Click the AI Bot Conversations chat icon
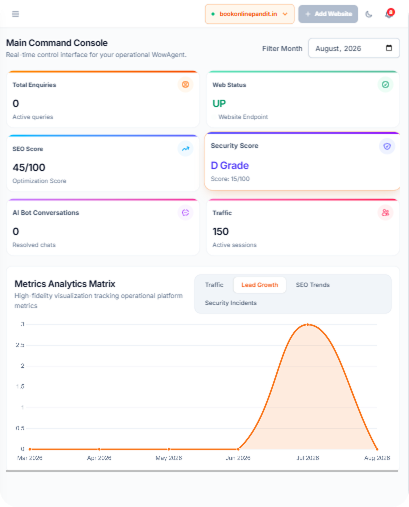Screen dimensions: 409x507 click(185, 213)
